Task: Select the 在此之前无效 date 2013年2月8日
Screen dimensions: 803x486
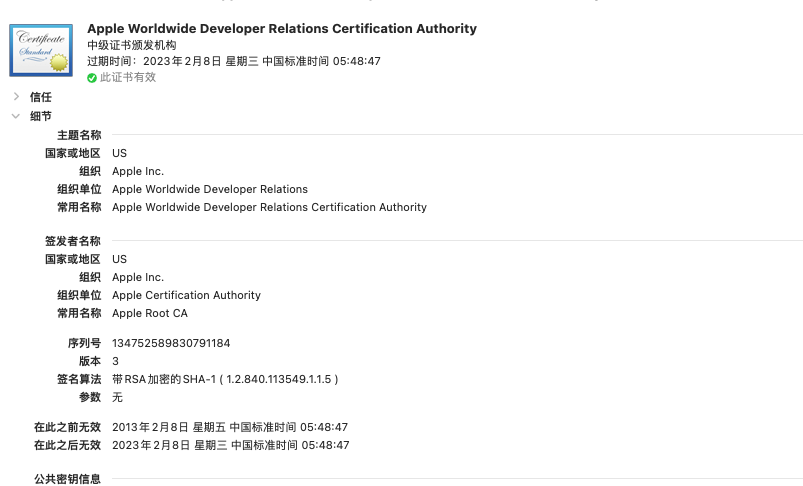Action: (230, 428)
